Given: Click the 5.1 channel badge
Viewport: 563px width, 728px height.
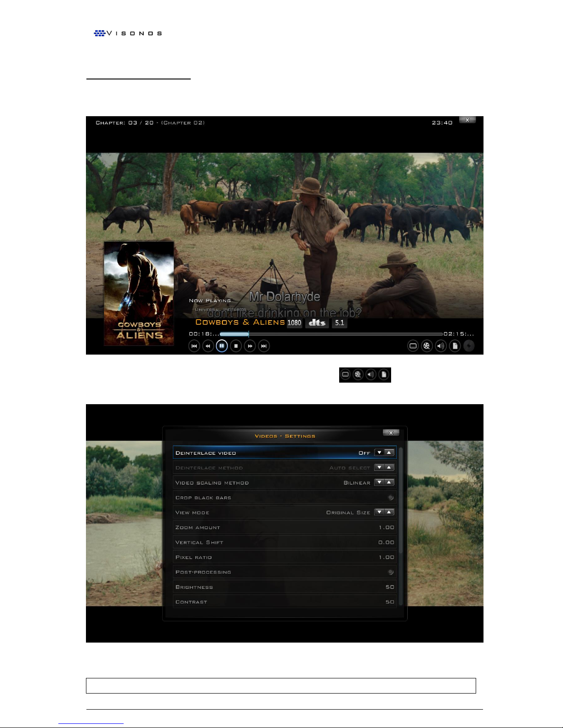Looking at the screenshot, I should pos(340,323).
